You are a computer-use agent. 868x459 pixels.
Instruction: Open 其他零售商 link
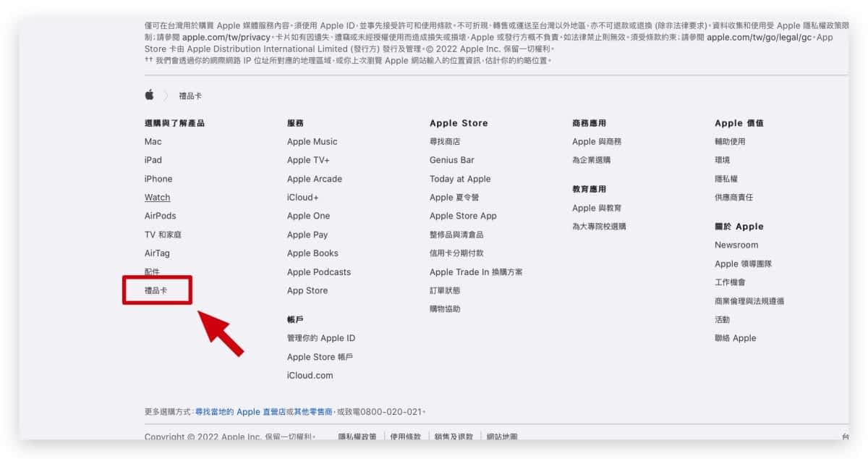tap(313, 412)
